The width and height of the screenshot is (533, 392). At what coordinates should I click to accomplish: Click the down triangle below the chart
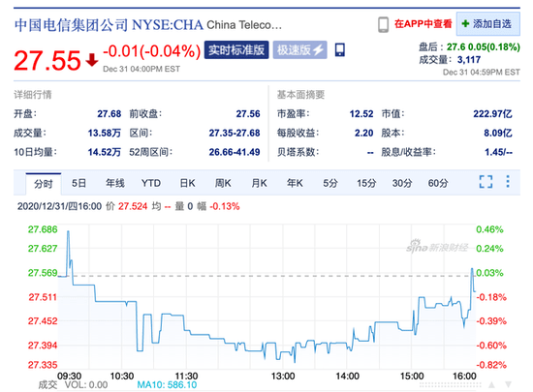[508, 385]
